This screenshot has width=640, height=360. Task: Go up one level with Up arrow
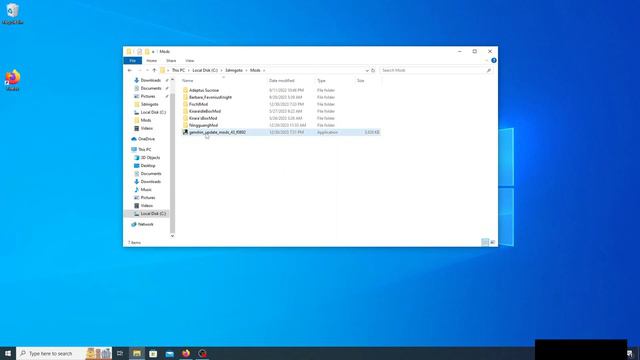point(154,70)
